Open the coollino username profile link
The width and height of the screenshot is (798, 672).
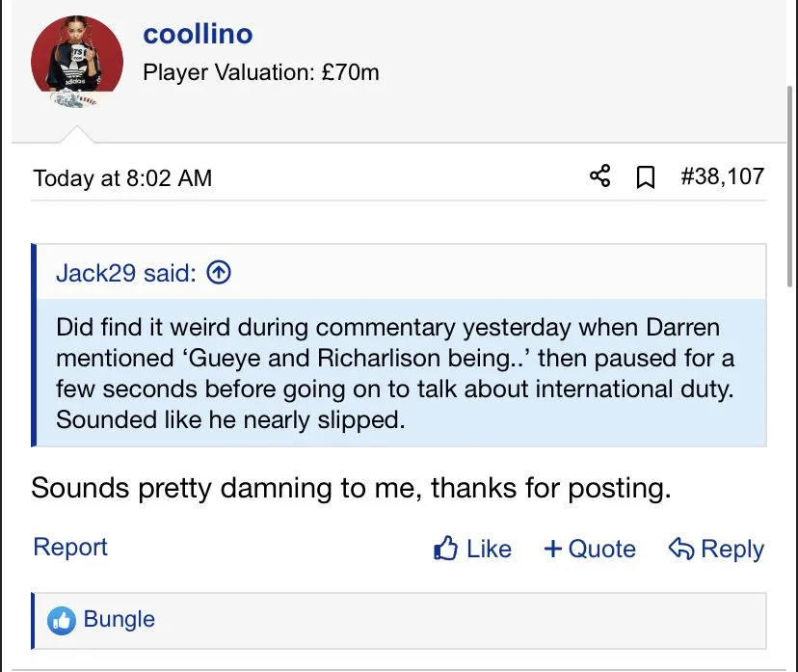[x=198, y=34]
